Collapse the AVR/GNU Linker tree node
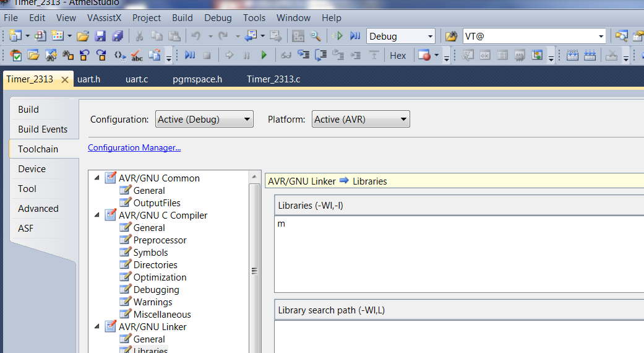Image resolution: width=644 pixels, height=353 pixels. pyautogui.click(x=97, y=326)
